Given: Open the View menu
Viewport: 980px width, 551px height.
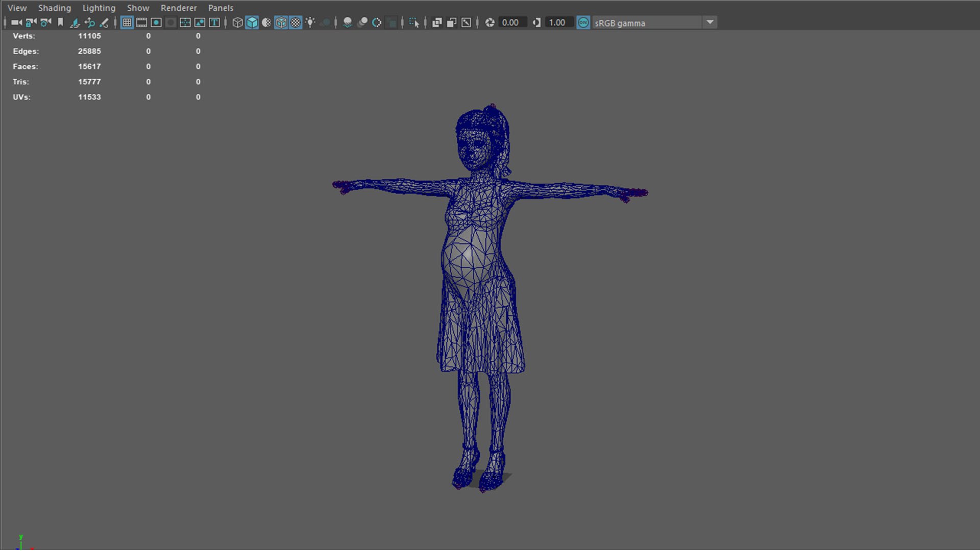Looking at the screenshot, I should click(17, 8).
